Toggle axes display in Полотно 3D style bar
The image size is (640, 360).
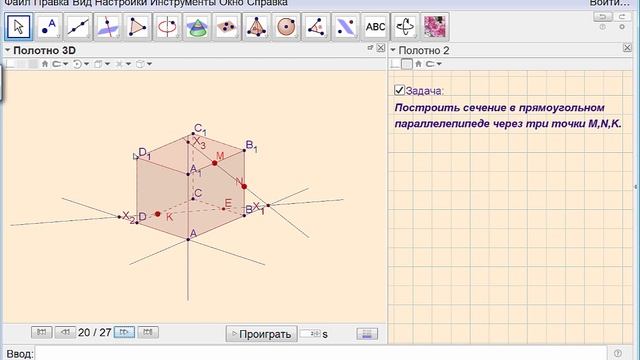(x=10, y=64)
